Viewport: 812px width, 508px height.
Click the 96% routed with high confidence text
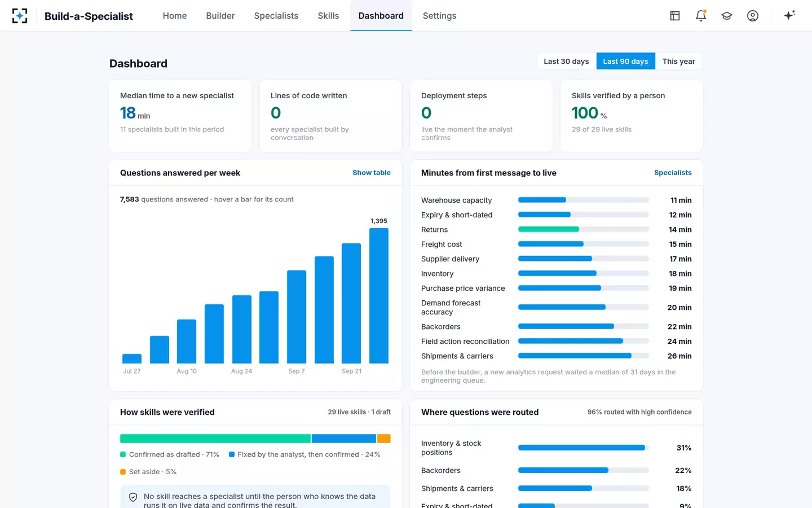tap(639, 412)
